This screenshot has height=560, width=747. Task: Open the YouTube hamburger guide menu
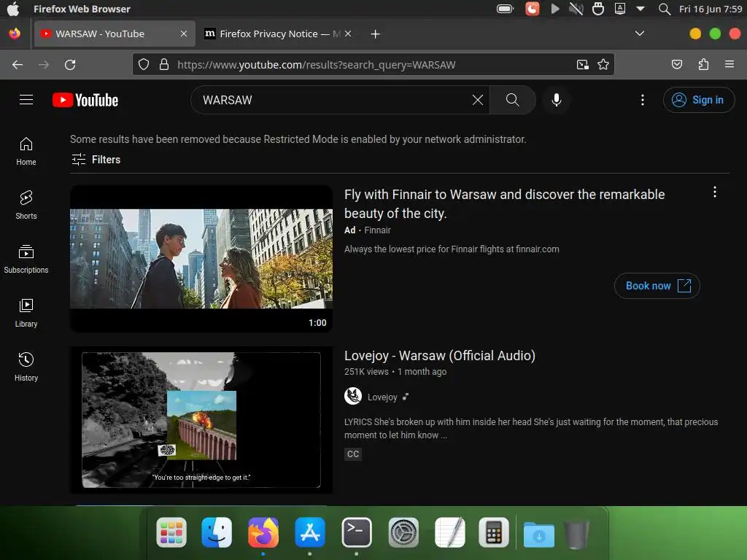pyautogui.click(x=26, y=99)
